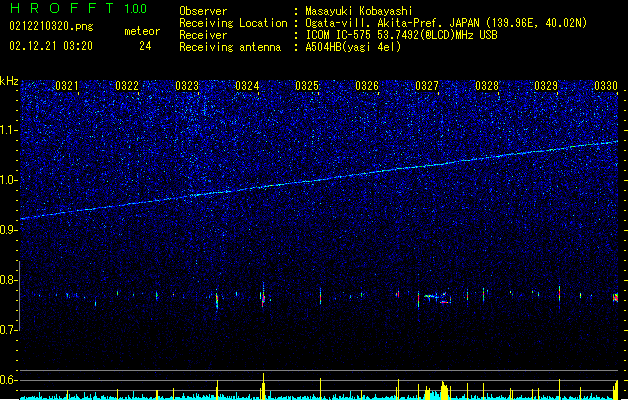Click the 0324 time marker
The image size is (629, 400).
pos(247,85)
